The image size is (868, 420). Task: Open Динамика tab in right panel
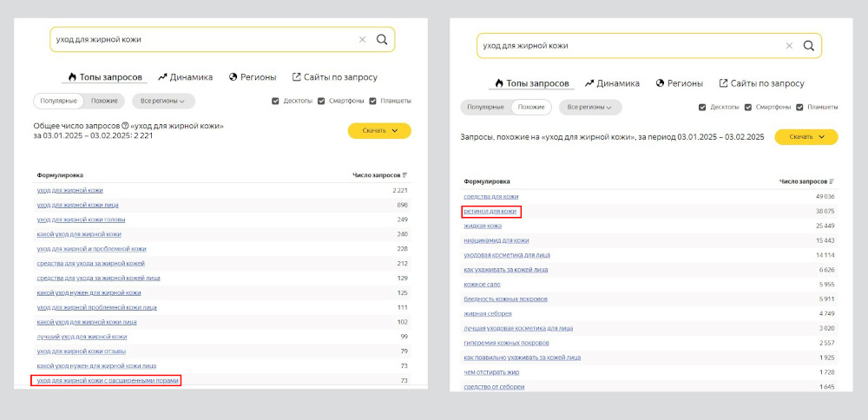tap(612, 83)
